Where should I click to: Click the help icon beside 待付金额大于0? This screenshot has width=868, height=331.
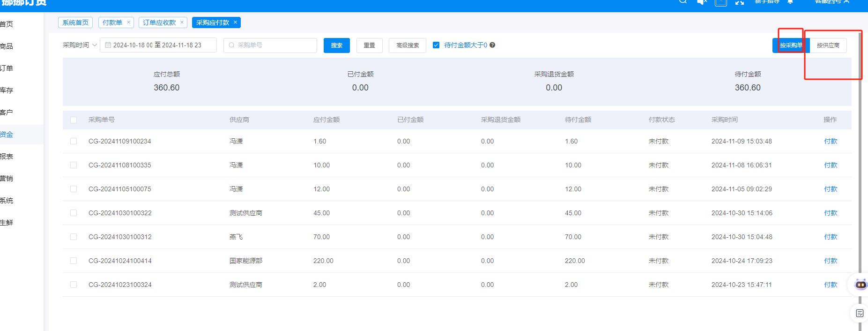click(492, 45)
